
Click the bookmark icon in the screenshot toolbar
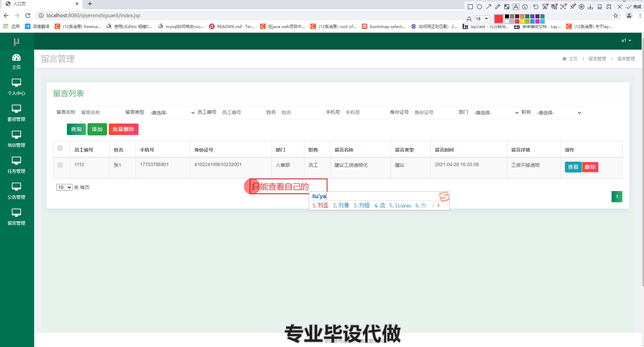coord(609,7)
